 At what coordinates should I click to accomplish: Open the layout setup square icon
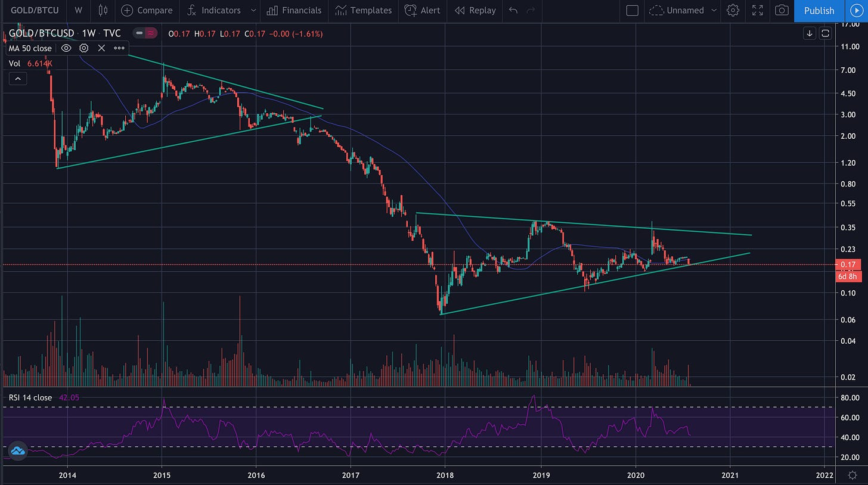click(x=633, y=10)
